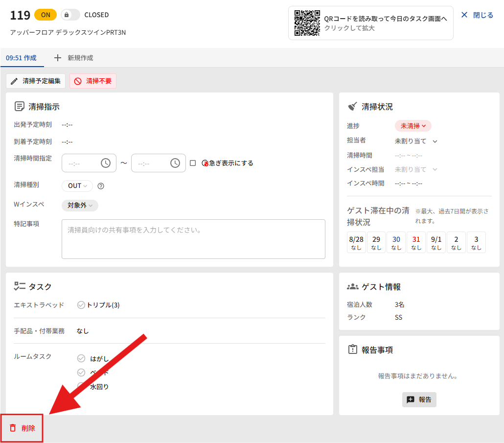Click the room name アッパーフロア デラックスツインPRT3N
The height and width of the screenshot is (443, 504).
68,32
